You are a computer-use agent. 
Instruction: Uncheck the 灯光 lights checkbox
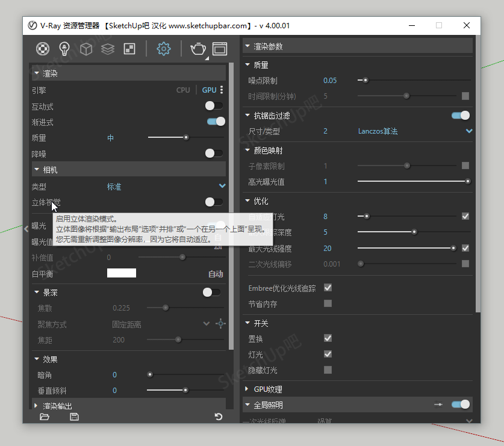click(328, 354)
